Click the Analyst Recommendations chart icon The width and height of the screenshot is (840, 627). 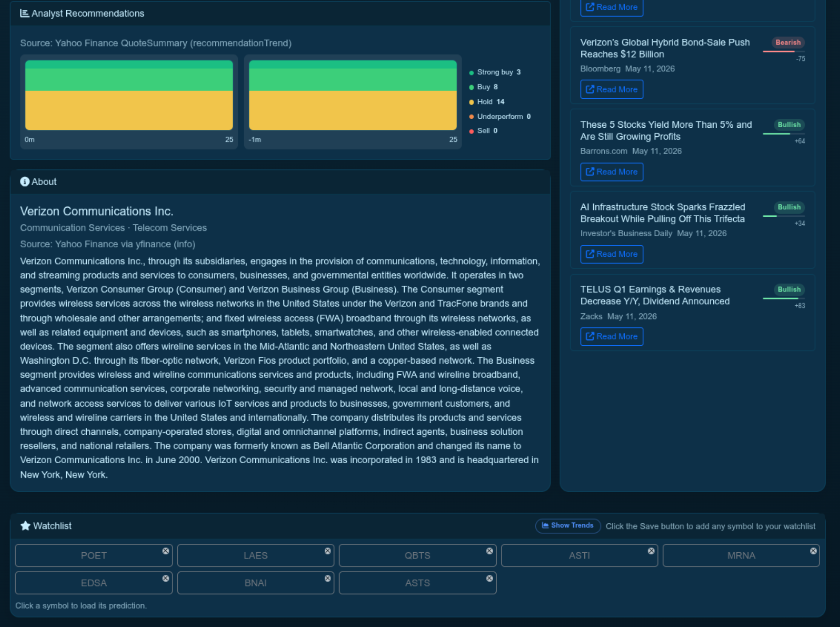pos(24,13)
